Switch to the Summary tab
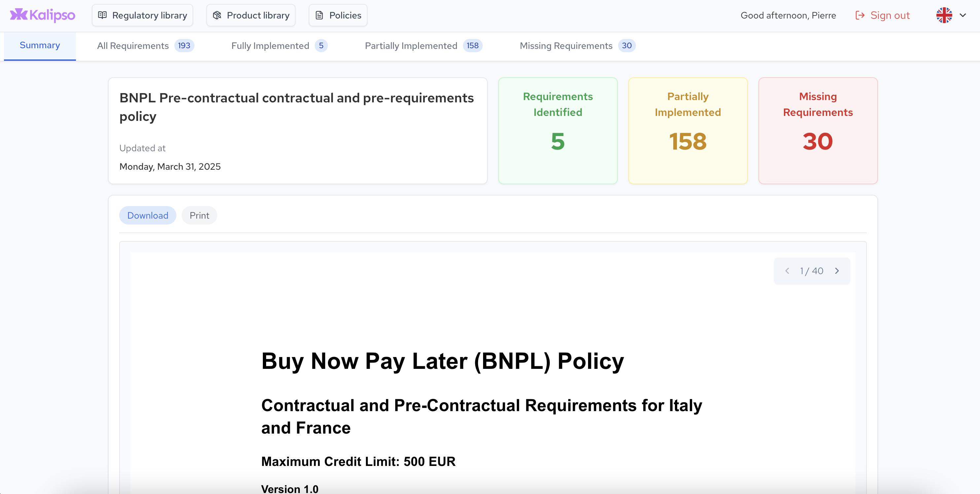Image resolution: width=980 pixels, height=494 pixels. tap(40, 45)
